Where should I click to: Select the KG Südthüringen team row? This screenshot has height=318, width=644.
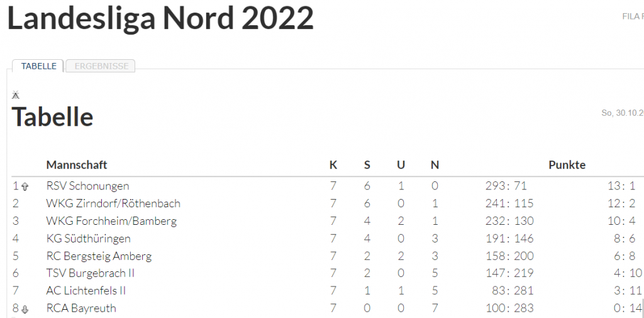point(89,239)
